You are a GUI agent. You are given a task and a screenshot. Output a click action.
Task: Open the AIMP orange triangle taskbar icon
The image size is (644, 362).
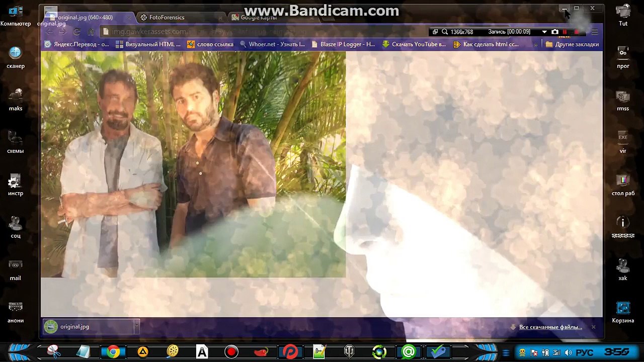(x=143, y=351)
